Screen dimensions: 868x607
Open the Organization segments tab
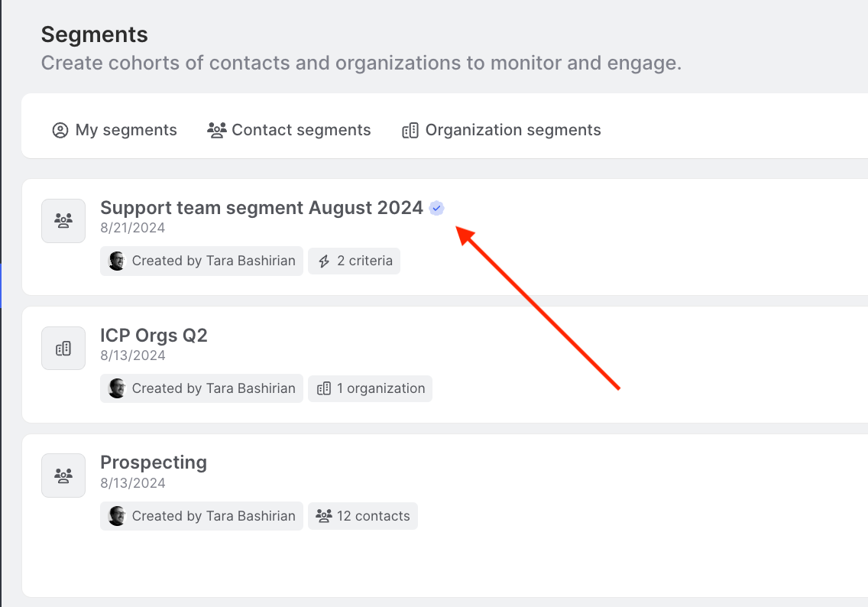coord(501,130)
